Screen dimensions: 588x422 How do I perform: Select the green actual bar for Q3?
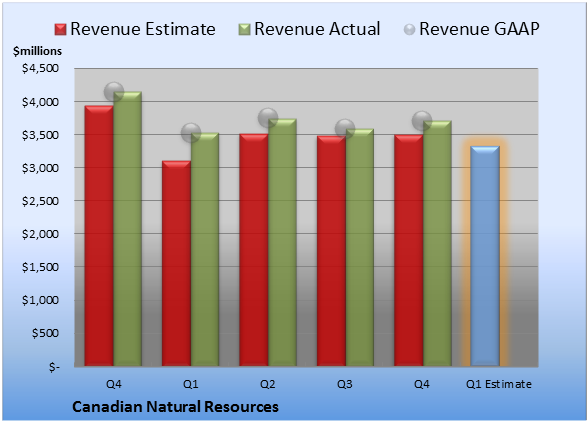[x=360, y=248]
